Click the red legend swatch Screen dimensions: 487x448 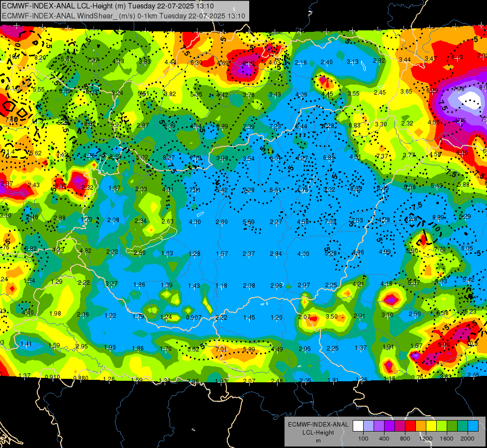[x=410, y=426]
